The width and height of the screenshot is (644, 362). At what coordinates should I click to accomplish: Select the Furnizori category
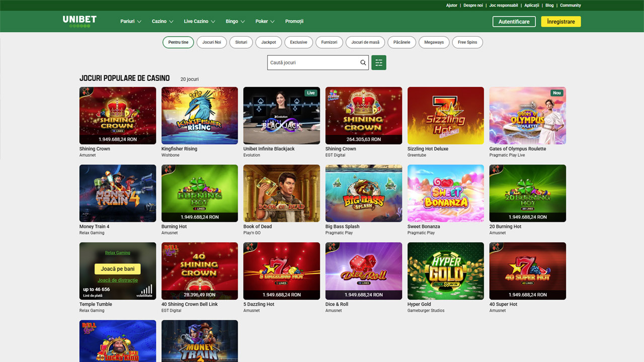(330, 42)
